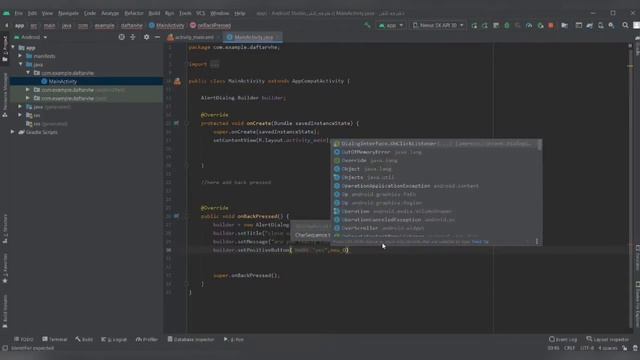Toggle the tool window quick access icon
The image size is (640, 360).
click(x=5, y=348)
